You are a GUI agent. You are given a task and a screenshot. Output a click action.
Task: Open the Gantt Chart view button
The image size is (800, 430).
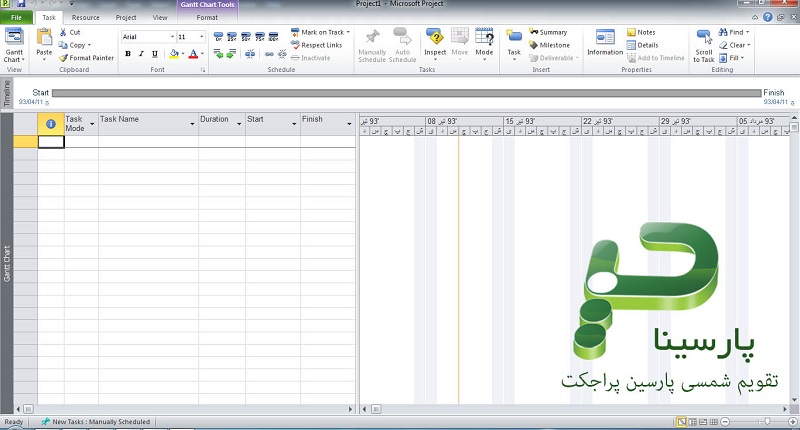14,45
